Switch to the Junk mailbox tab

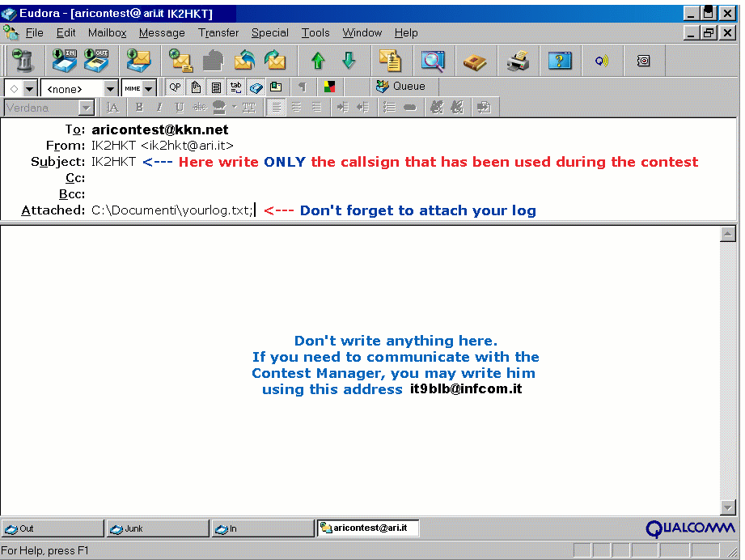(158, 528)
